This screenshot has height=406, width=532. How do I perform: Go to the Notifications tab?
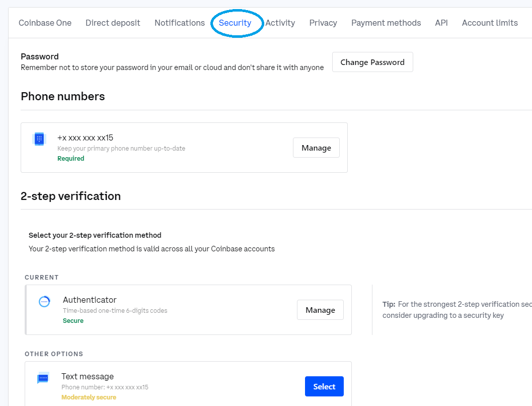click(x=180, y=23)
